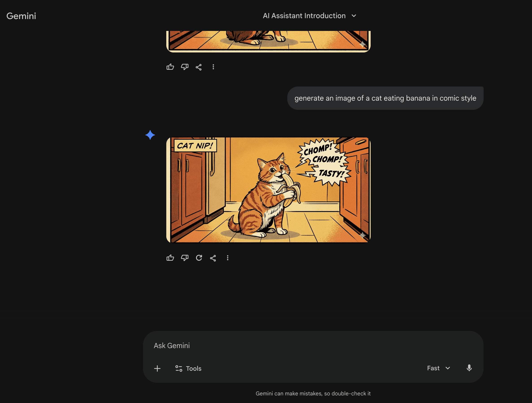Thumbs down the cat nip comic response

184,258
